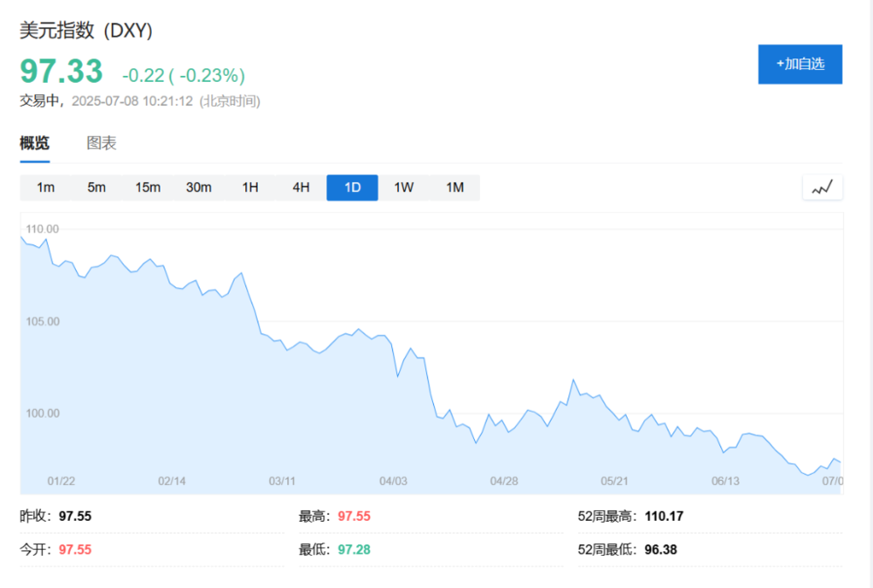
Task: Select the 1m timeframe
Action: (45, 188)
